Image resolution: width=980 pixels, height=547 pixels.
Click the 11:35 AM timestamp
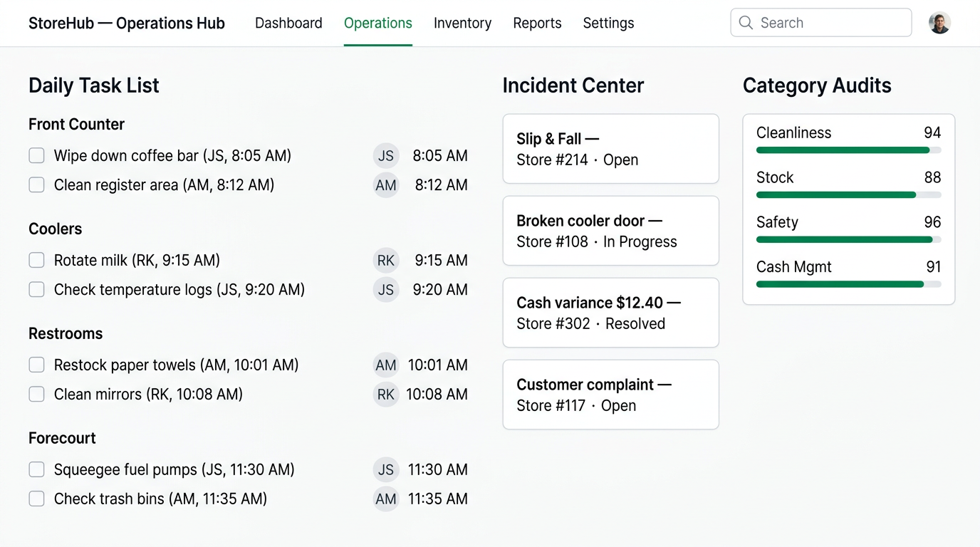pos(437,499)
